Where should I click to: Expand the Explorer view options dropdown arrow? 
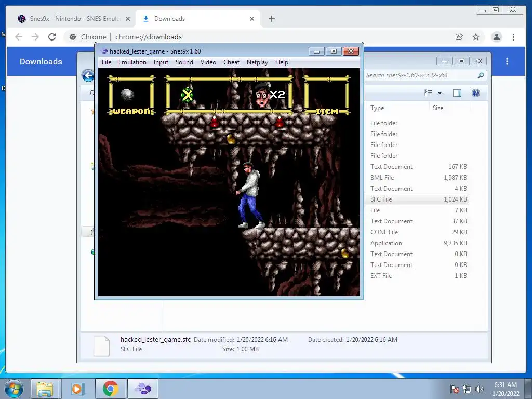click(440, 93)
